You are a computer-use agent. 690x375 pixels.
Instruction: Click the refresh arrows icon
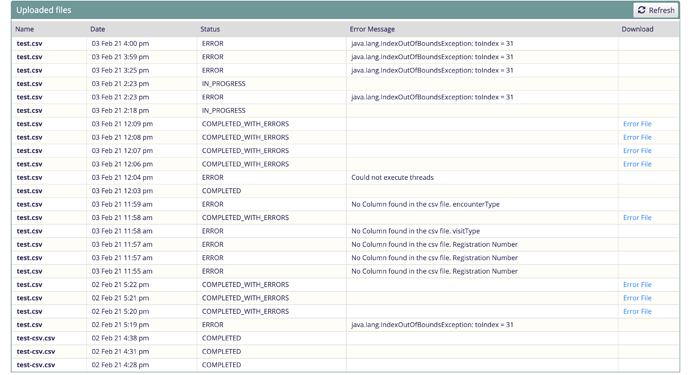click(642, 10)
